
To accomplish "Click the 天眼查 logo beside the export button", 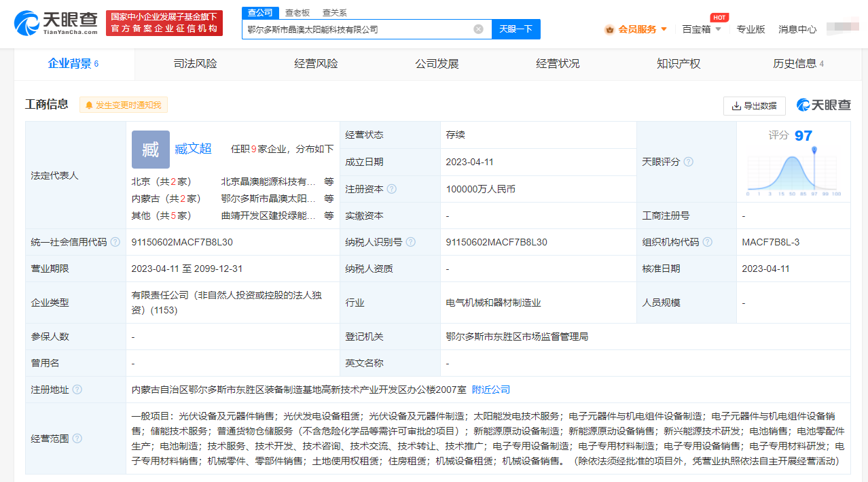I will [x=824, y=105].
